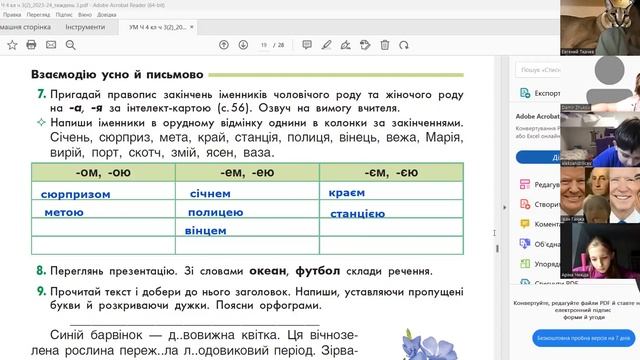Viewport: 640px width, 360px height.
Task: Click the boy in blue video thumbnail
Action: tap(600, 139)
